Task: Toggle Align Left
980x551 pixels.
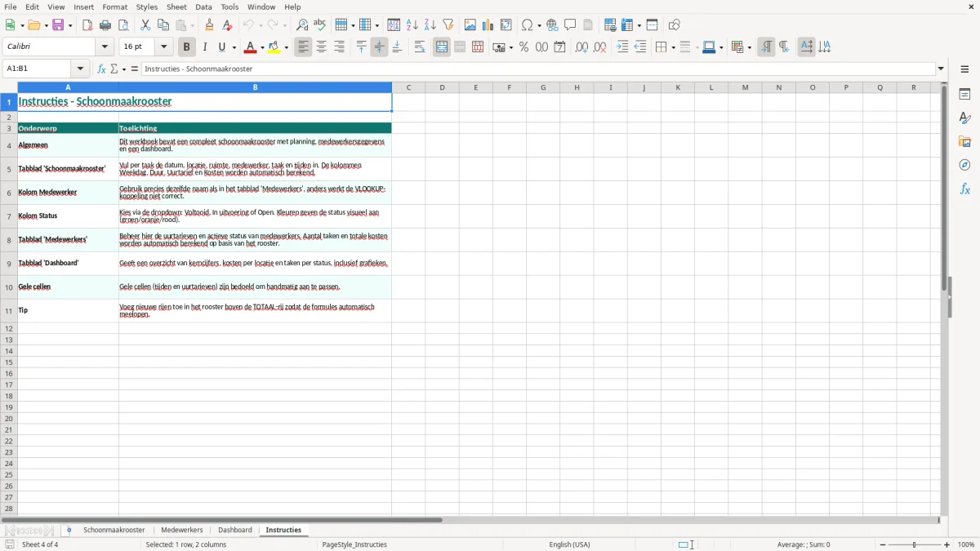Action: tap(304, 47)
